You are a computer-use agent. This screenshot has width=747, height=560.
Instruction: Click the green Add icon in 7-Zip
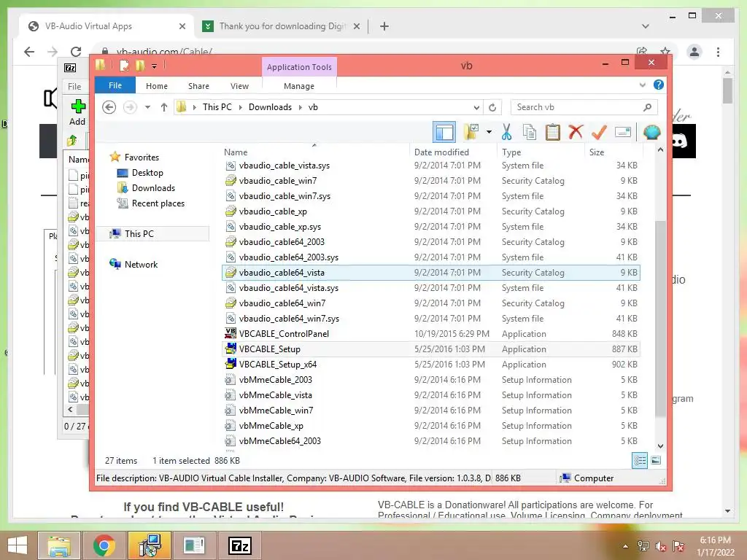pyautogui.click(x=78, y=106)
